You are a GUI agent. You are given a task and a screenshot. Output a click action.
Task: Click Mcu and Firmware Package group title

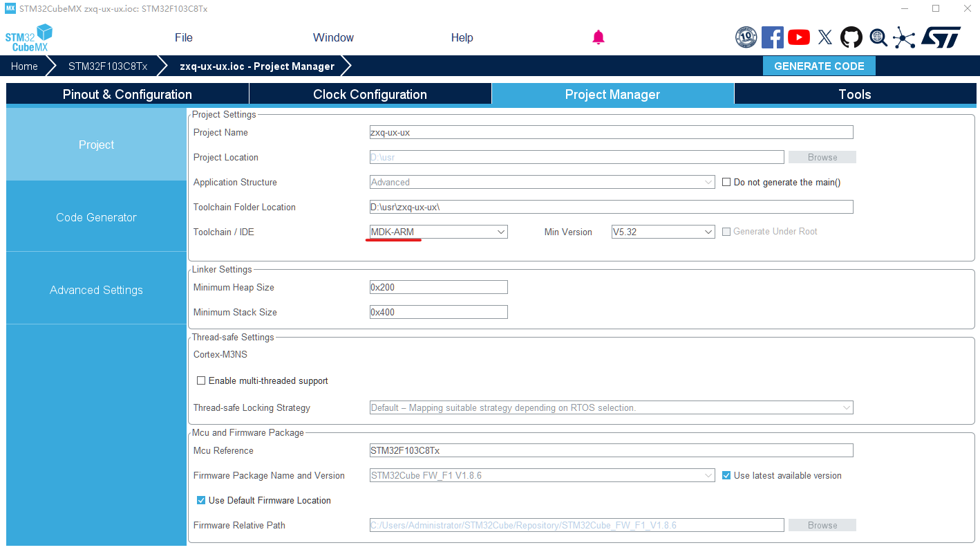[x=248, y=433]
